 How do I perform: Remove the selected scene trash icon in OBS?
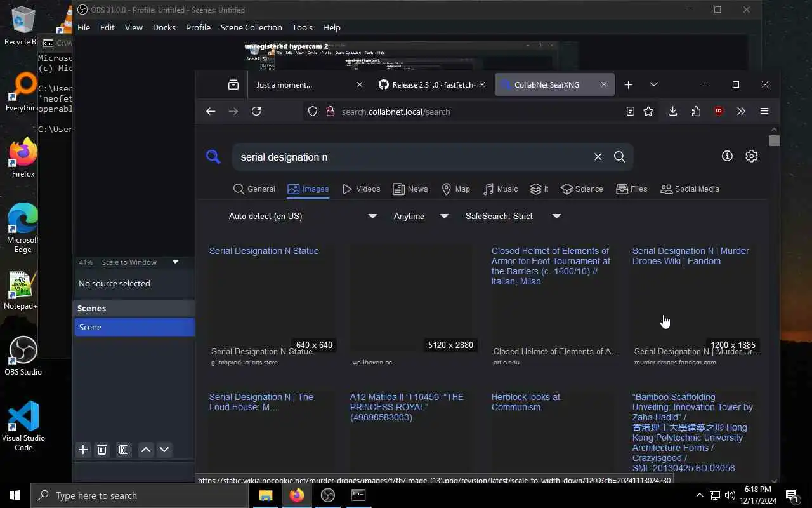(x=101, y=450)
